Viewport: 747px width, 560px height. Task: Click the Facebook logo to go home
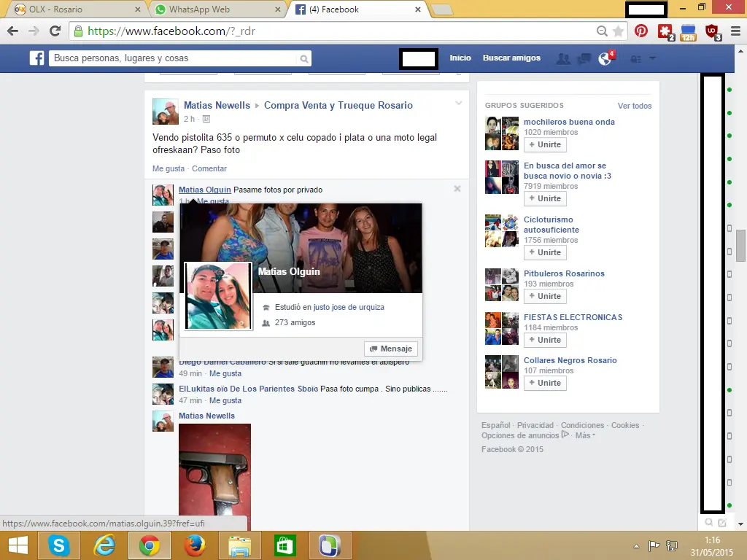36,58
